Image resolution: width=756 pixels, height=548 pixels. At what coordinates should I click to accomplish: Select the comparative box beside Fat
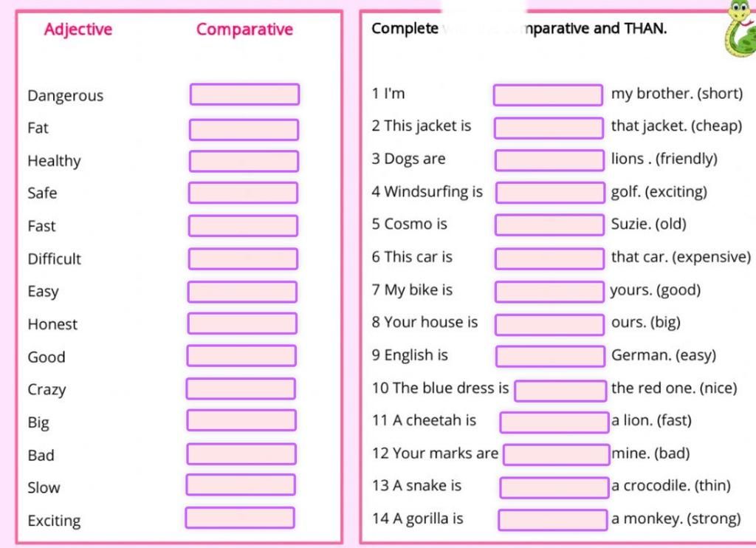point(244,130)
